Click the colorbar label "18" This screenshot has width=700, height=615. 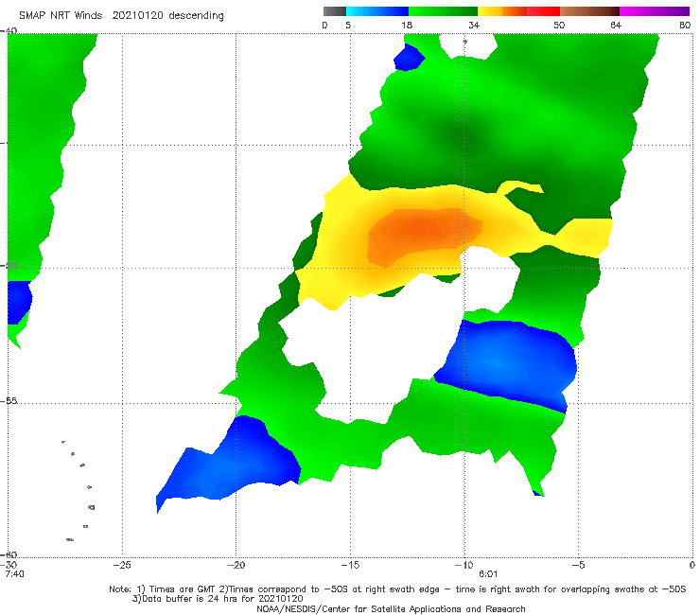[407, 25]
